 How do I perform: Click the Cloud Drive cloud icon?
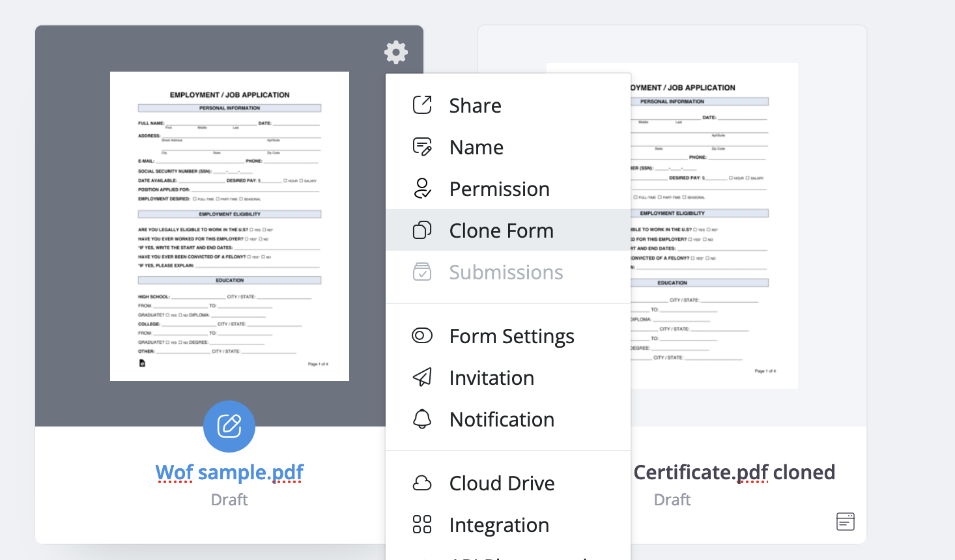tap(422, 483)
